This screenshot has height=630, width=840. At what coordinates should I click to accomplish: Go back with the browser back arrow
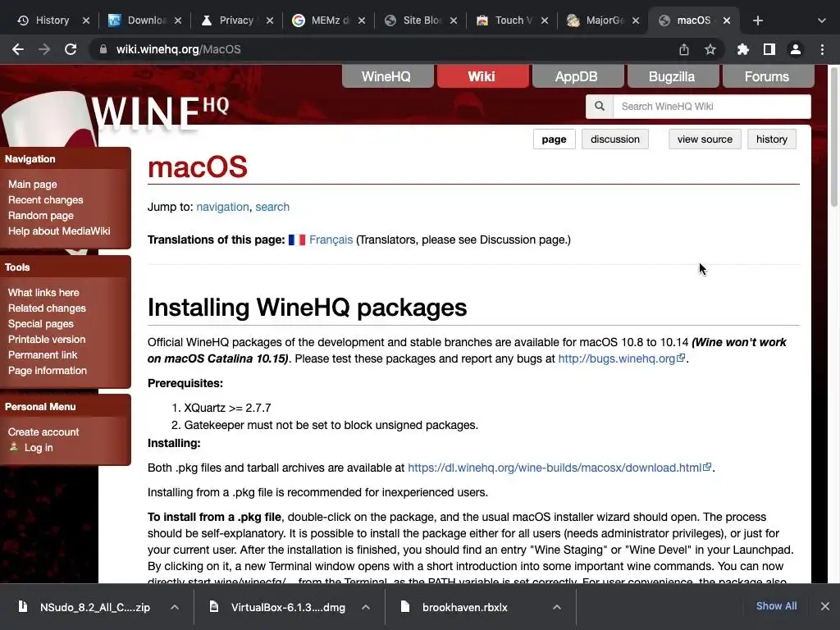(18, 49)
